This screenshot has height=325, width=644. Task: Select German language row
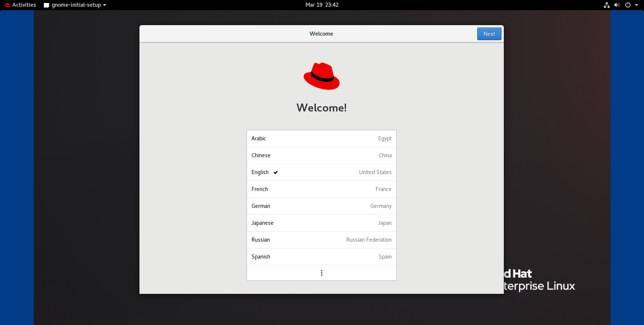pos(322,206)
